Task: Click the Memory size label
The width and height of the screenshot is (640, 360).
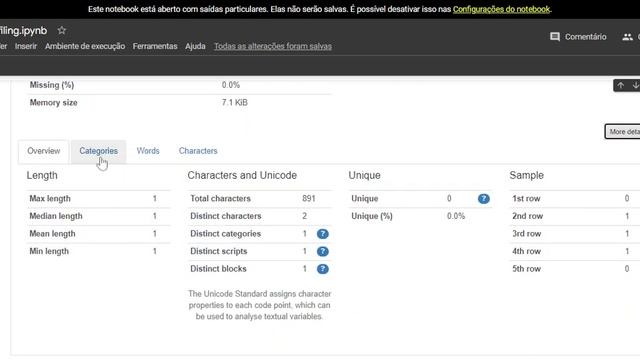Action: click(53, 103)
